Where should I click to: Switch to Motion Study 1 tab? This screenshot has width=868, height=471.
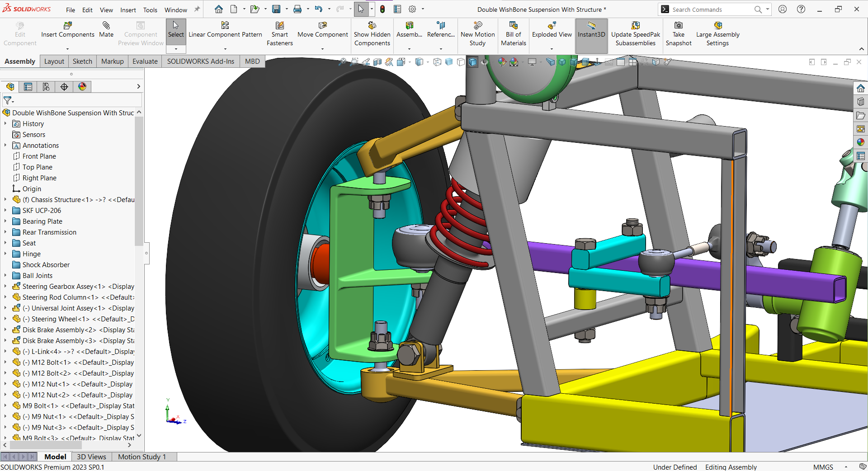click(142, 457)
